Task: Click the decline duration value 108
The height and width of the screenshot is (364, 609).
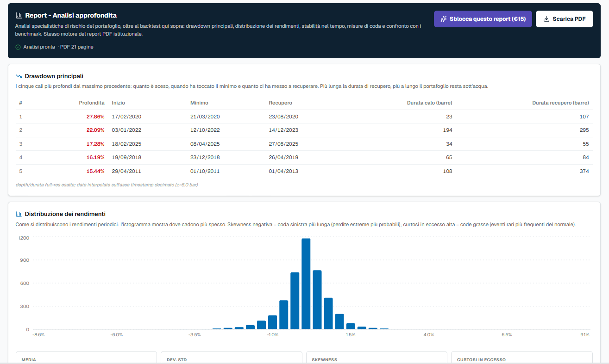Action: point(447,171)
